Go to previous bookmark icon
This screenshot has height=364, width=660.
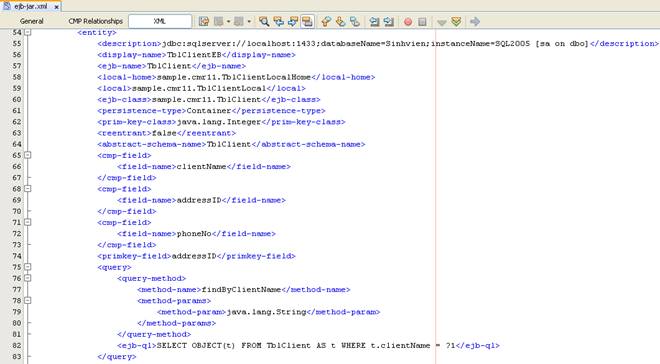click(326, 21)
